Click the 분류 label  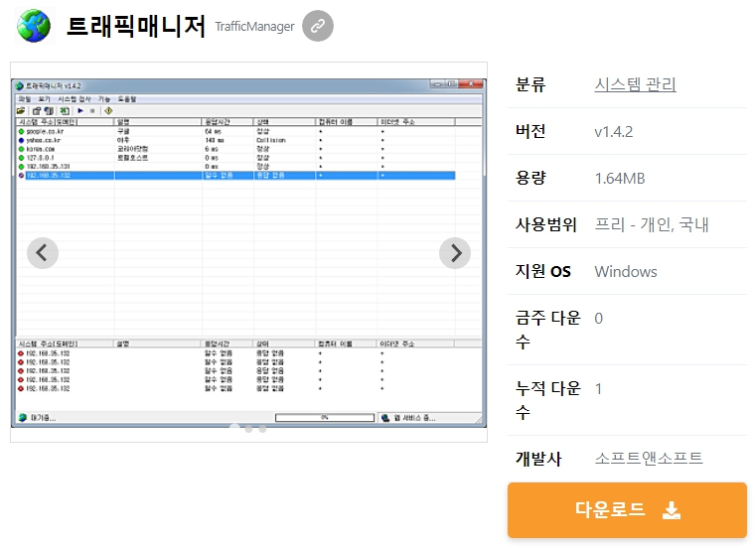click(x=530, y=84)
